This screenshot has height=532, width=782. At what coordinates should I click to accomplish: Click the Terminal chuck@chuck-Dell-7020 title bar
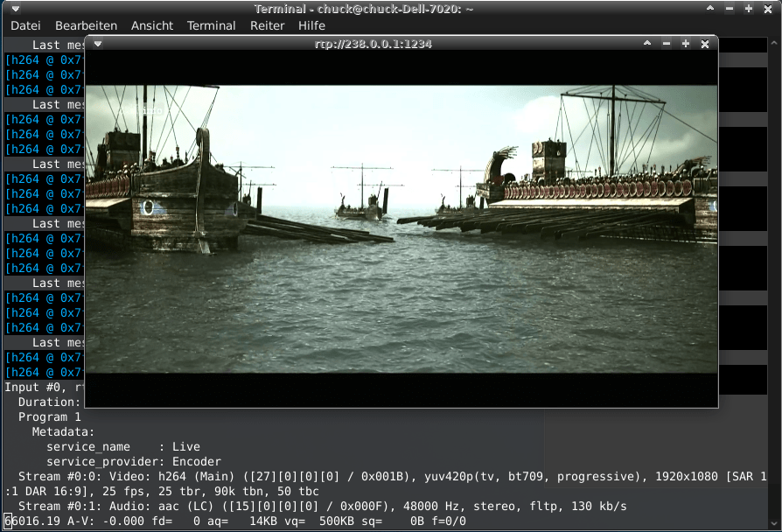(x=363, y=9)
